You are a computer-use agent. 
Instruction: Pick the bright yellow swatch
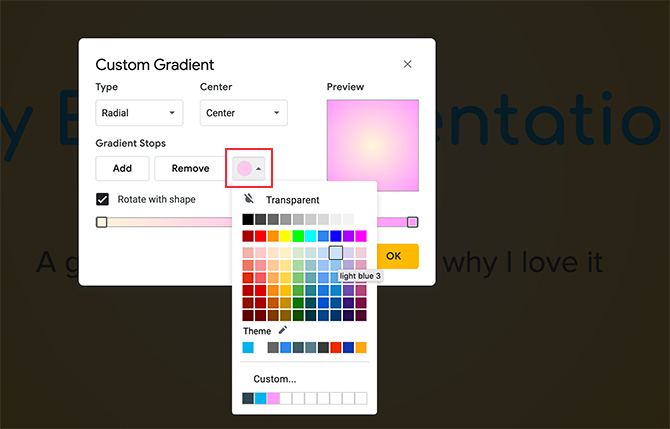(x=285, y=236)
